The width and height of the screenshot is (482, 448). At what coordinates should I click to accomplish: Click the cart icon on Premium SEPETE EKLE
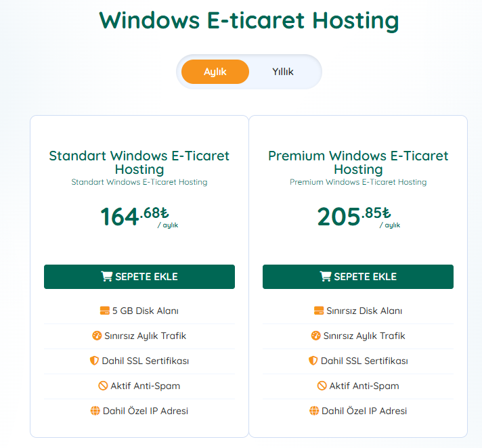326,276
